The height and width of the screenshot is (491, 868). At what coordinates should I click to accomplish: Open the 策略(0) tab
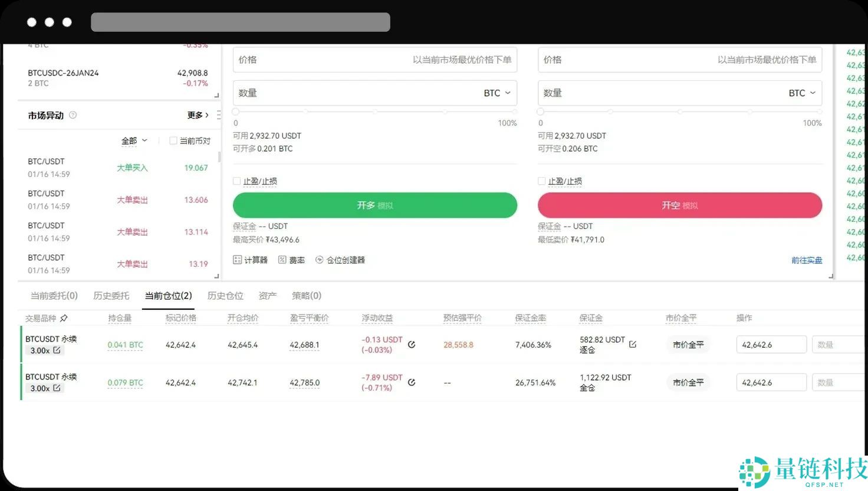coord(306,295)
